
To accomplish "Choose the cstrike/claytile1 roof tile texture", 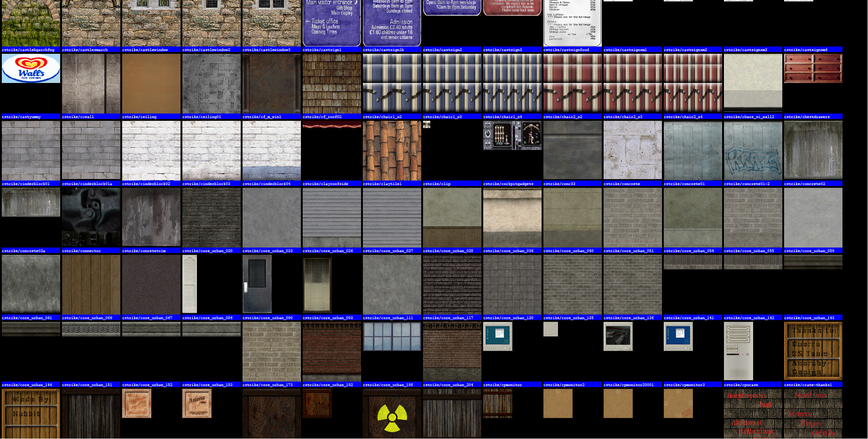I will [x=392, y=150].
